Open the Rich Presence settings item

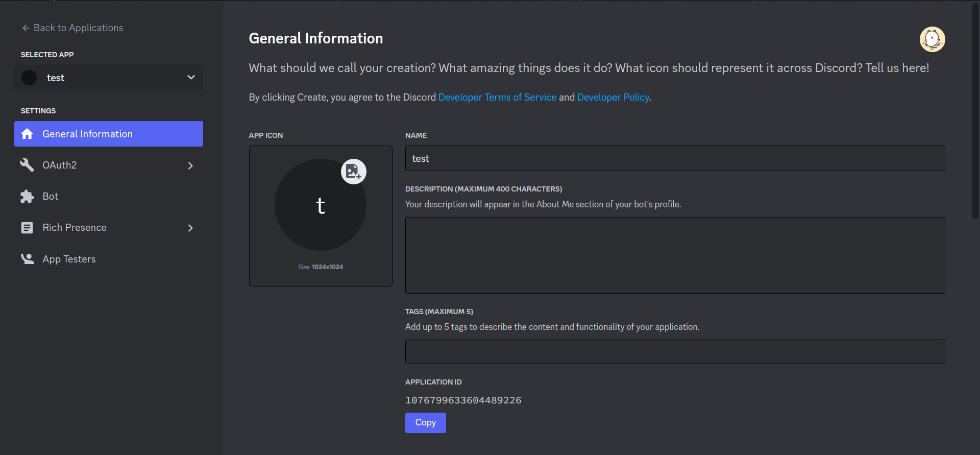(109, 228)
